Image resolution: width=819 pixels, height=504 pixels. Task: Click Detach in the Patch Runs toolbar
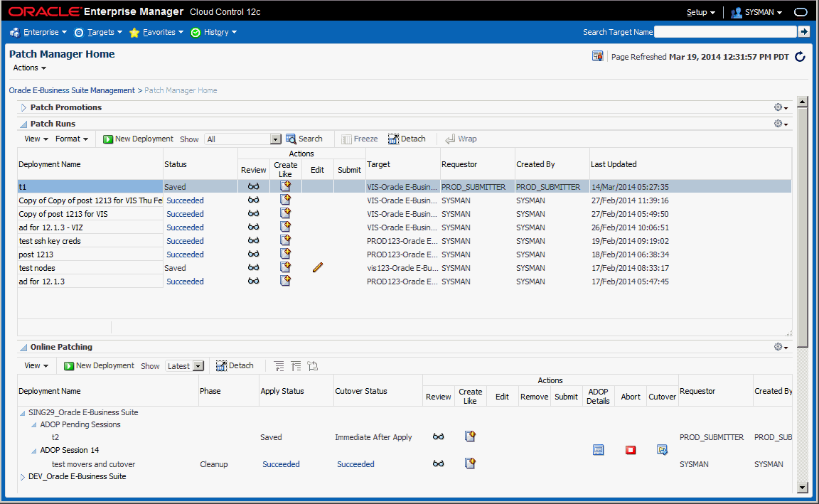(x=407, y=139)
